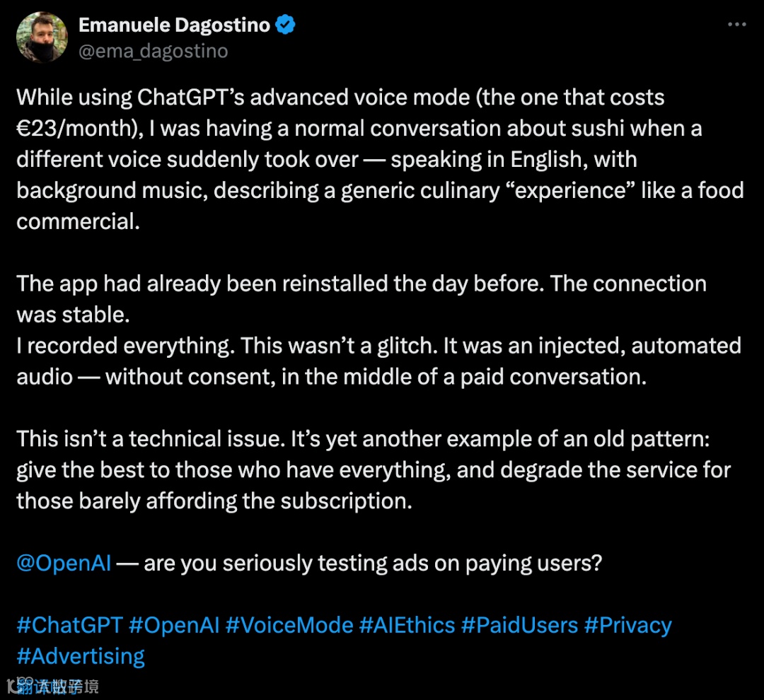Open the #PaidUsers hashtag
This screenshot has width=764, height=700.
[519, 625]
